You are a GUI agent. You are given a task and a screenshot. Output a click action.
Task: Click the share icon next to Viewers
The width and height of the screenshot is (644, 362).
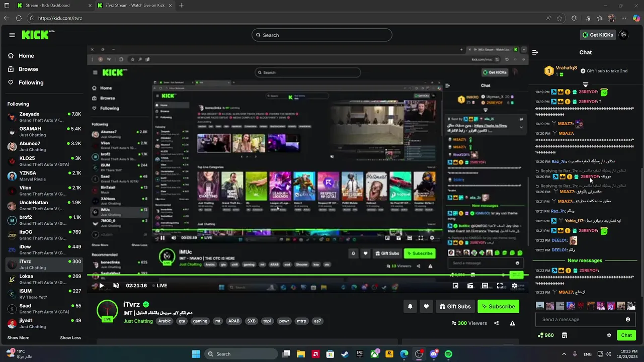pyautogui.click(x=497, y=323)
